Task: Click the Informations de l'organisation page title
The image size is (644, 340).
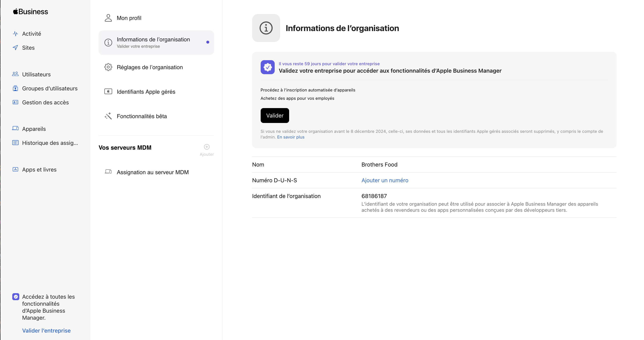Action: [342, 28]
